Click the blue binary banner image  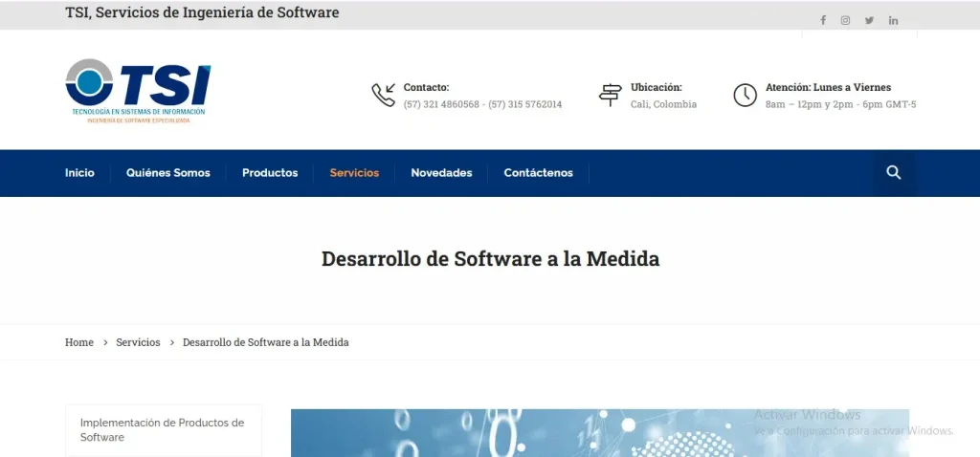tap(600, 433)
